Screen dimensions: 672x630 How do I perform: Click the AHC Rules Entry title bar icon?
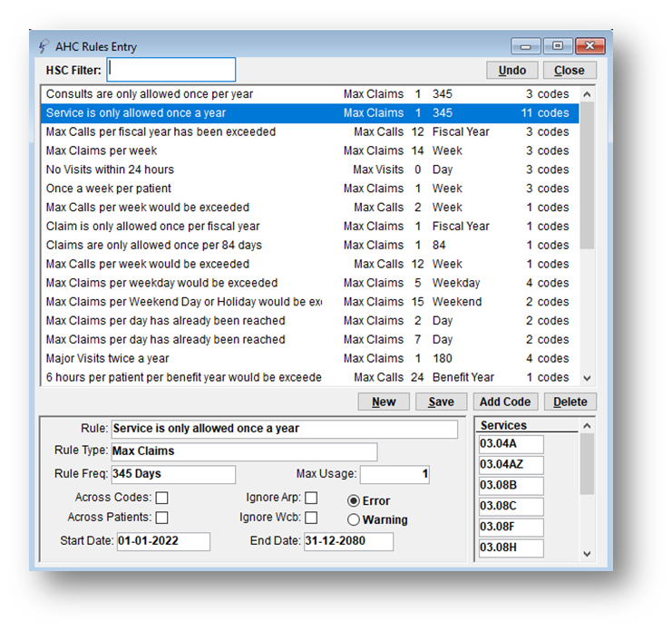tap(44, 46)
